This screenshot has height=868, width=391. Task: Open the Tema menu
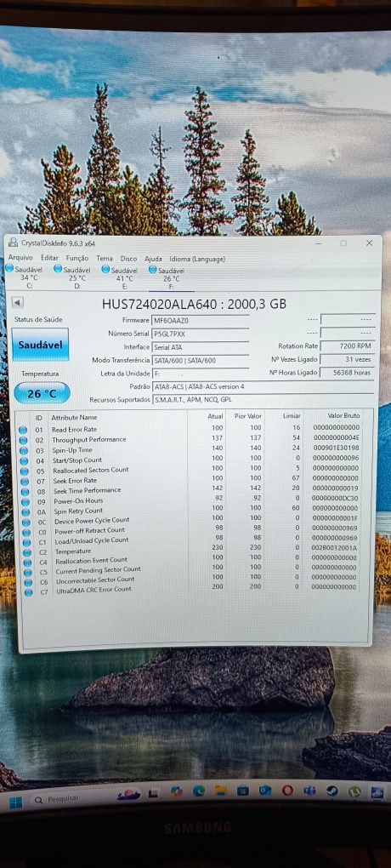(104, 258)
